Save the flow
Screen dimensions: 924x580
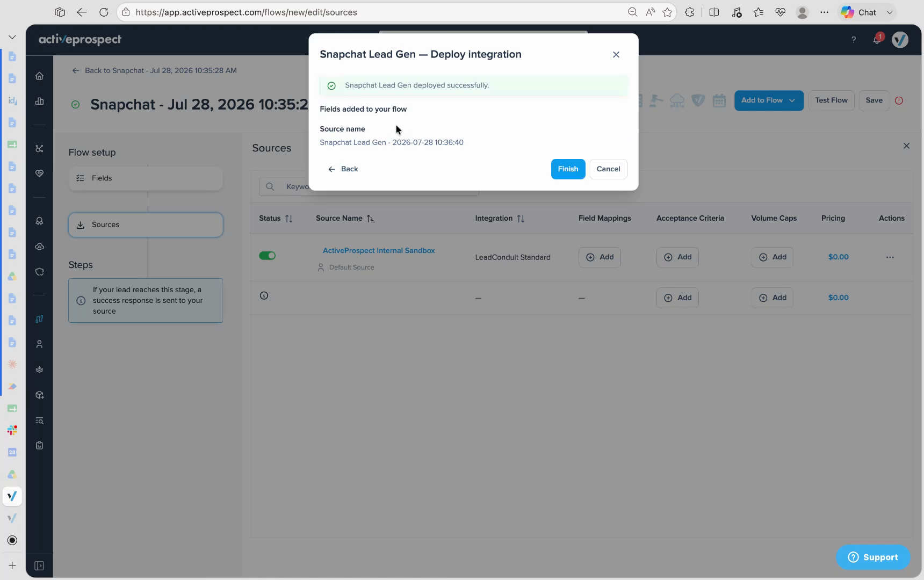pyautogui.click(x=874, y=100)
